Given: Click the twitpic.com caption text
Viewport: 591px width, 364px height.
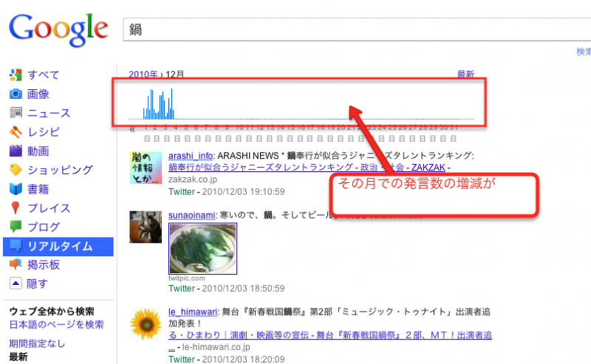Looking at the screenshot, I should [x=187, y=278].
